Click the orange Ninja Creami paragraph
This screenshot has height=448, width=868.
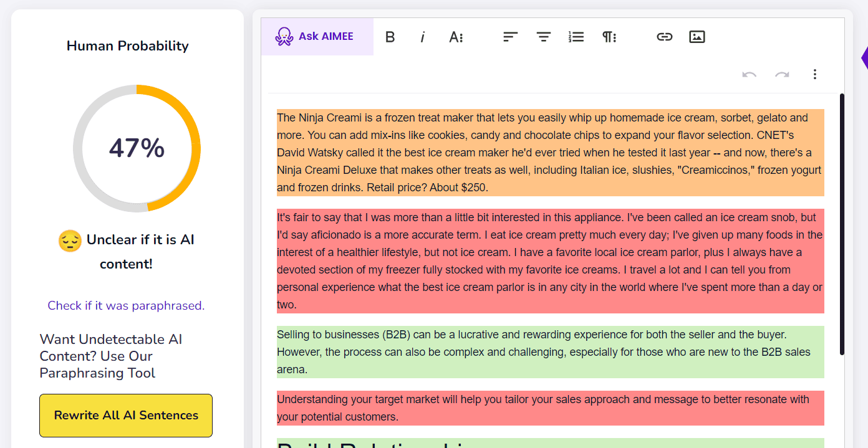tap(550, 153)
